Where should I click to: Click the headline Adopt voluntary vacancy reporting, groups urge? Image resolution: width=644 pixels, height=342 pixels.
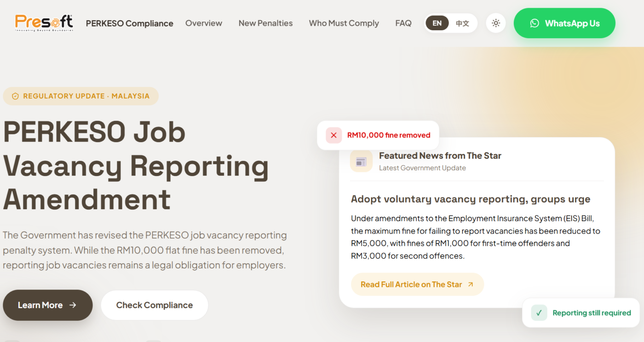(471, 199)
